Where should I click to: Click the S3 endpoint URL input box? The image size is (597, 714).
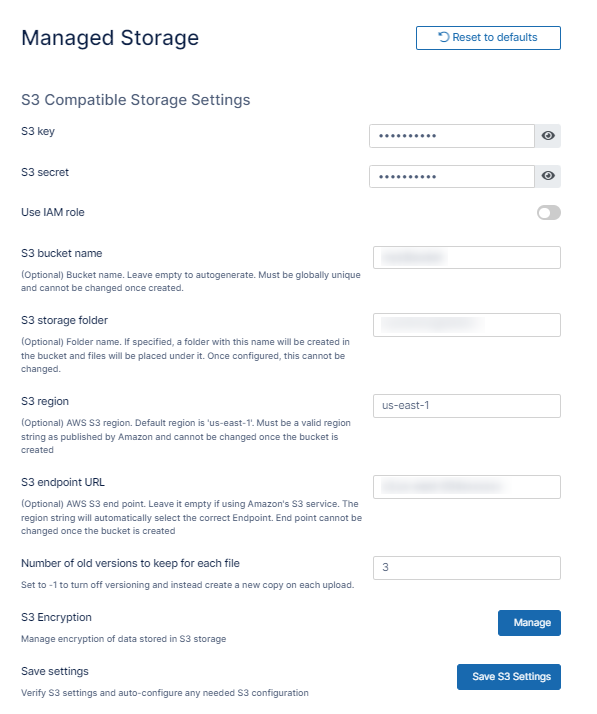tap(467, 487)
